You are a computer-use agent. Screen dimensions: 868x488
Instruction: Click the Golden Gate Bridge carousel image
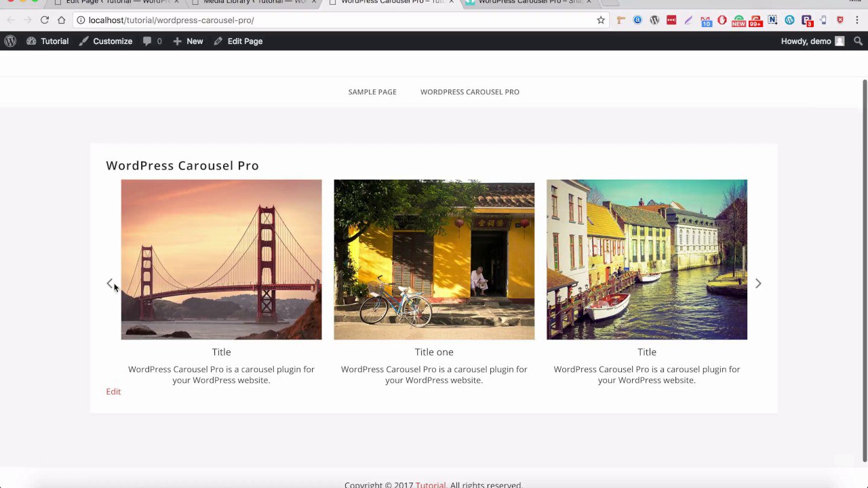pyautogui.click(x=221, y=260)
